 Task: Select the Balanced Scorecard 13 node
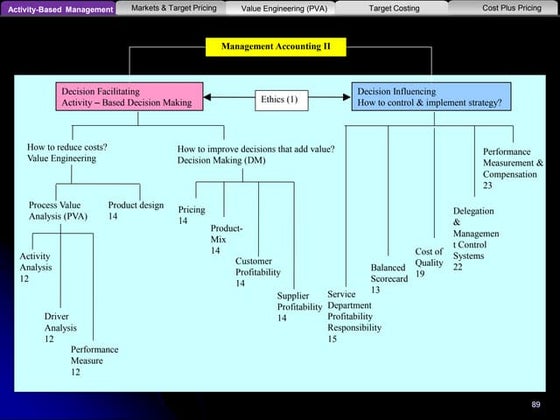pos(389,279)
